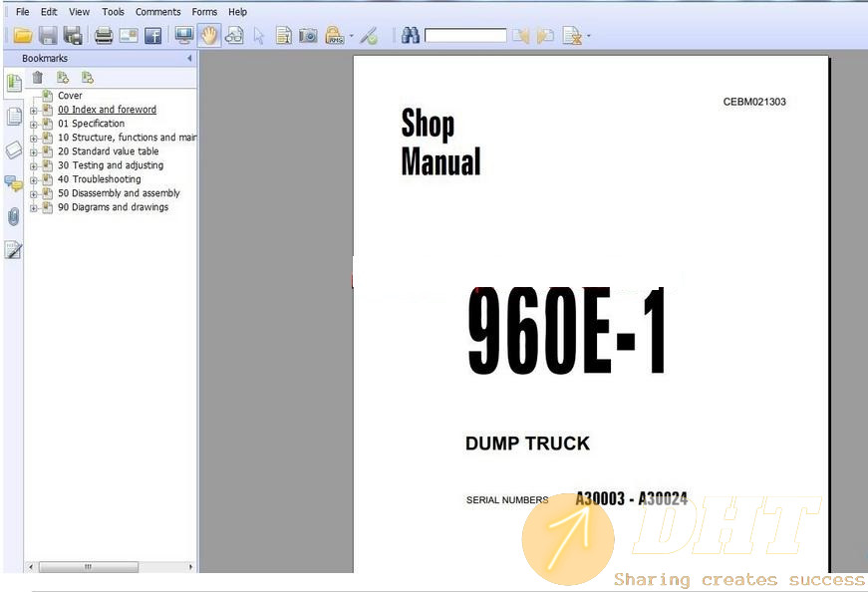Click the pen with green checkmark icon

[x=369, y=36]
